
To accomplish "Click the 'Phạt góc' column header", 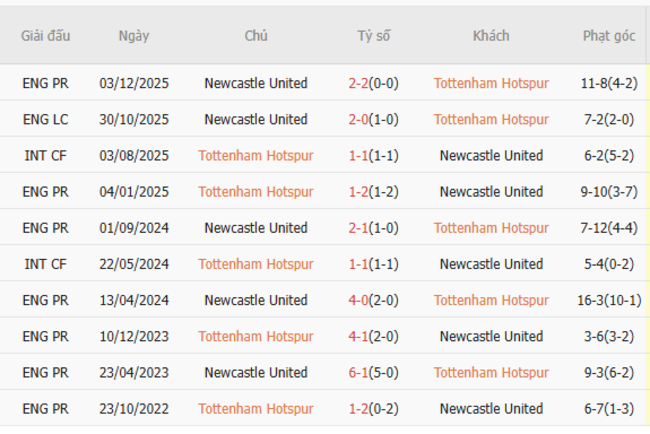I will click(609, 36).
